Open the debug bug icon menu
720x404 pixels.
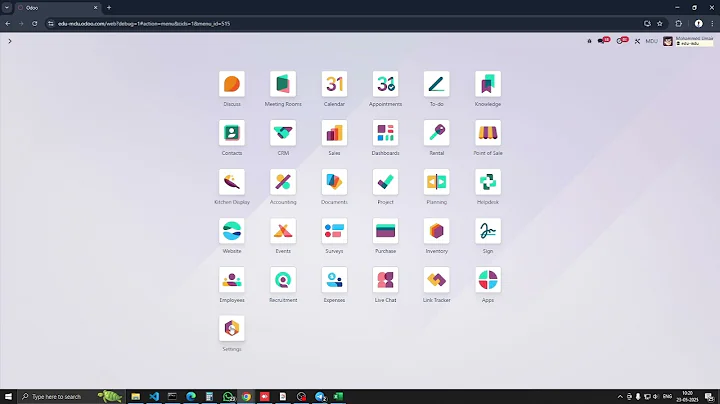click(590, 41)
